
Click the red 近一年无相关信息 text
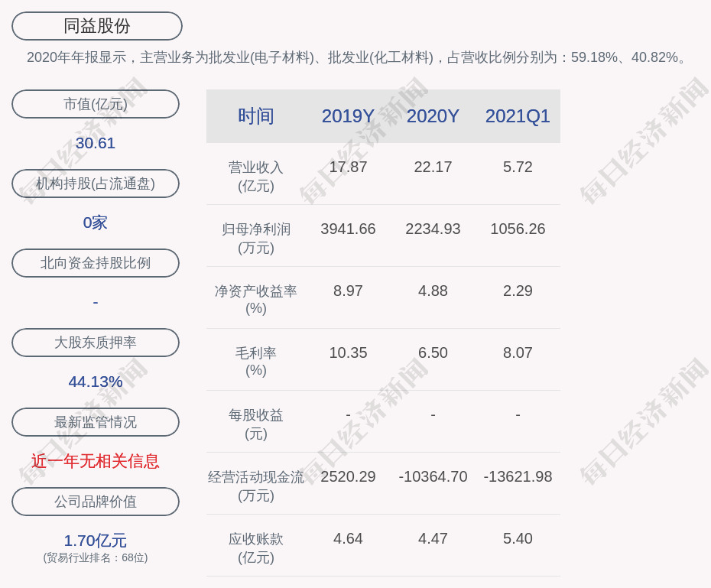point(96,461)
